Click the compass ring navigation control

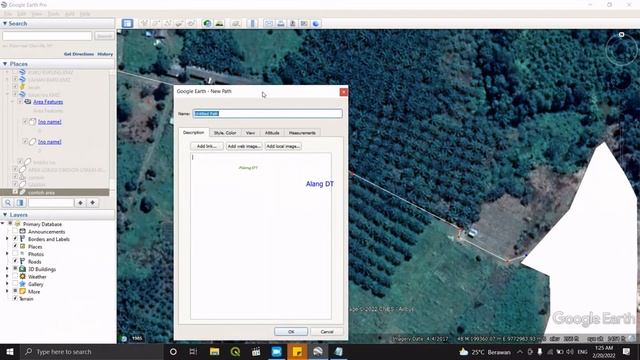(x=621, y=49)
